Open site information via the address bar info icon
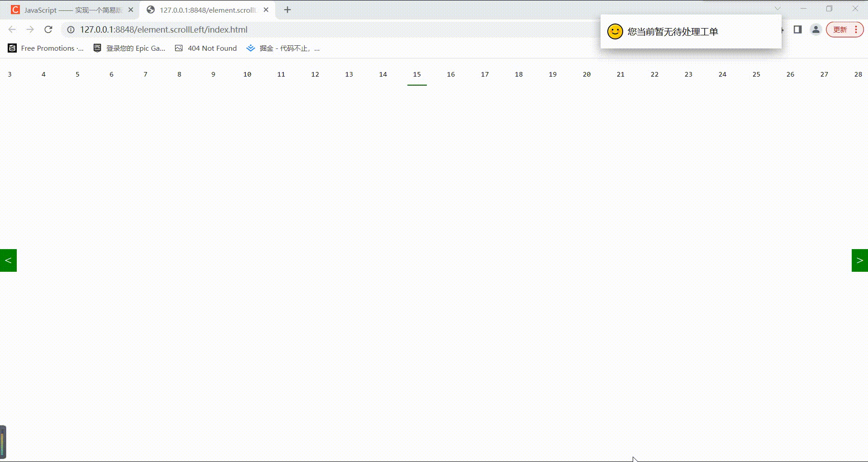This screenshot has height=462, width=868. [71, 30]
